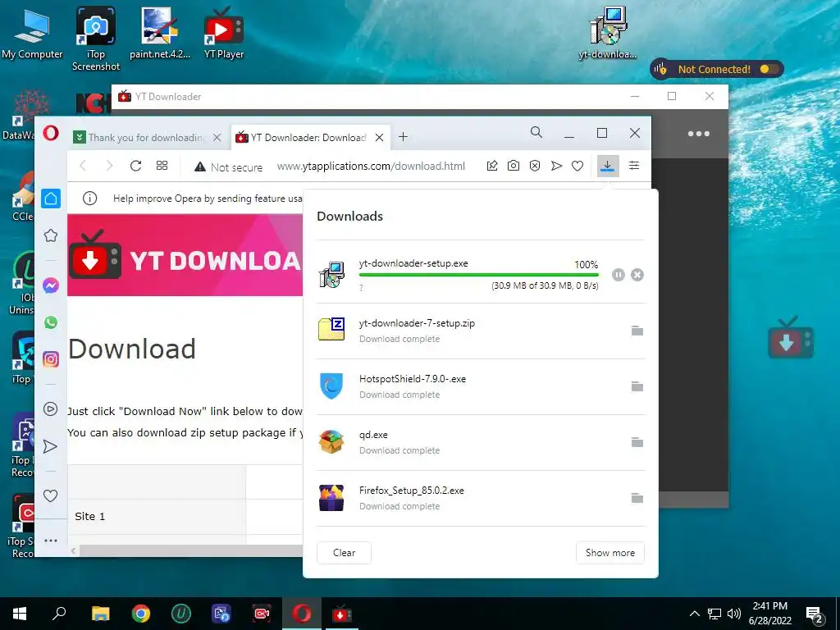Switch to the Thank you for downloading tab
Screen dimensions: 840x630
pos(146,138)
